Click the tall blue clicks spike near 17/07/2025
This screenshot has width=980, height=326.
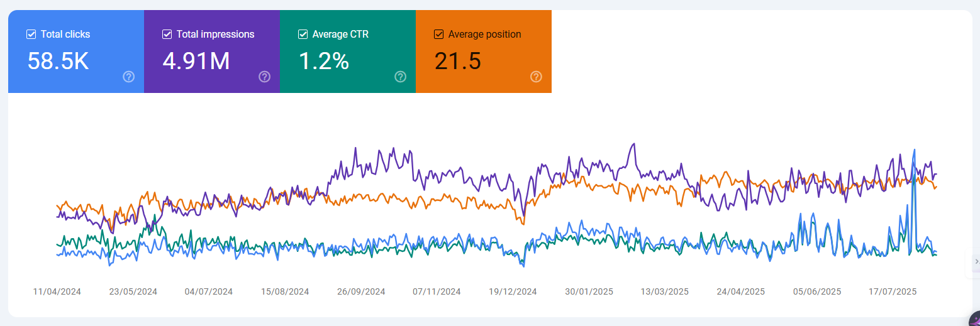tap(913, 152)
